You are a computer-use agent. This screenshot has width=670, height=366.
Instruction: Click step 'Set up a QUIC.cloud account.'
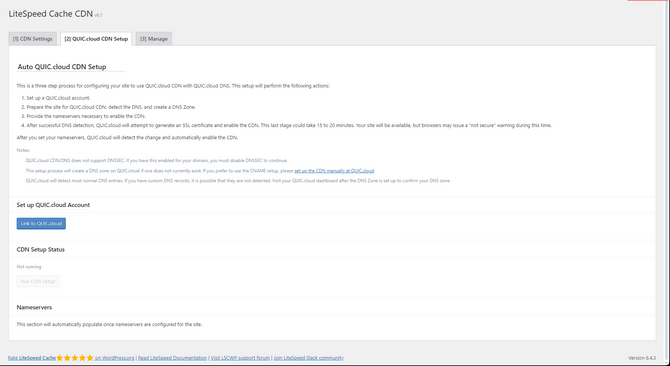click(59, 98)
